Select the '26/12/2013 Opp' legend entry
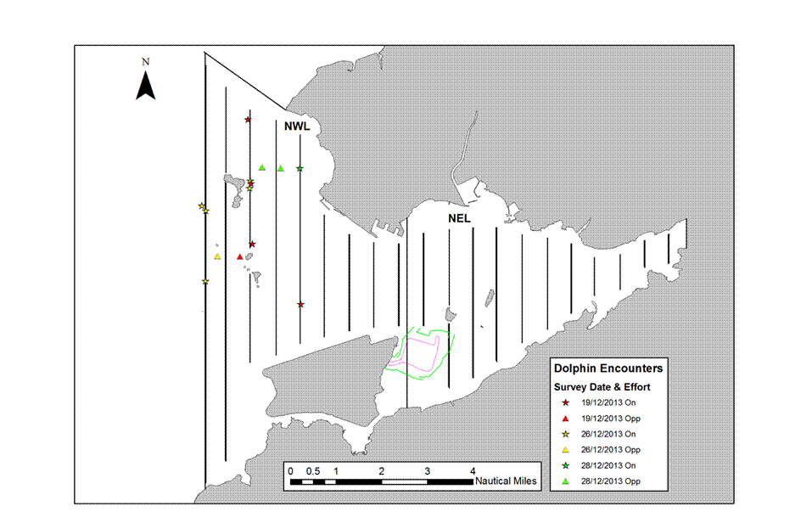Image resolution: width=812 pixels, height=523 pixels. pyautogui.click(x=611, y=450)
